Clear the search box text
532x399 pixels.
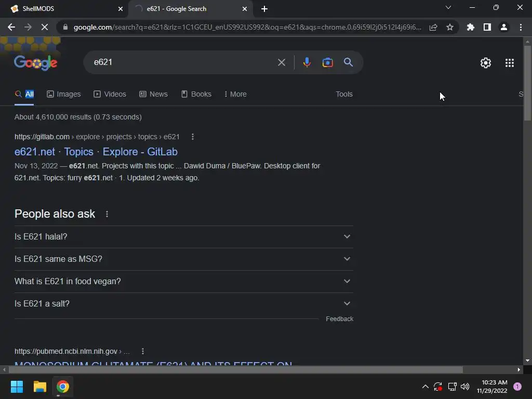[281, 62]
